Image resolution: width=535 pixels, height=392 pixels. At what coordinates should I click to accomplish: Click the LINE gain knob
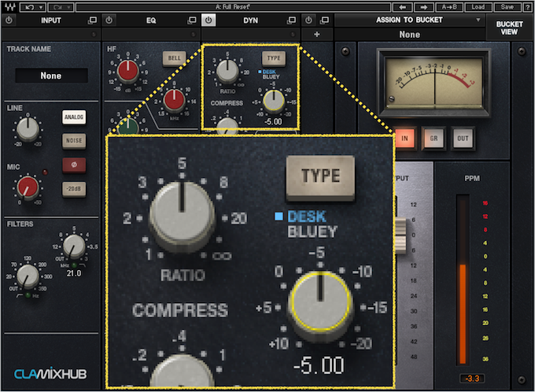pyautogui.click(x=28, y=129)
